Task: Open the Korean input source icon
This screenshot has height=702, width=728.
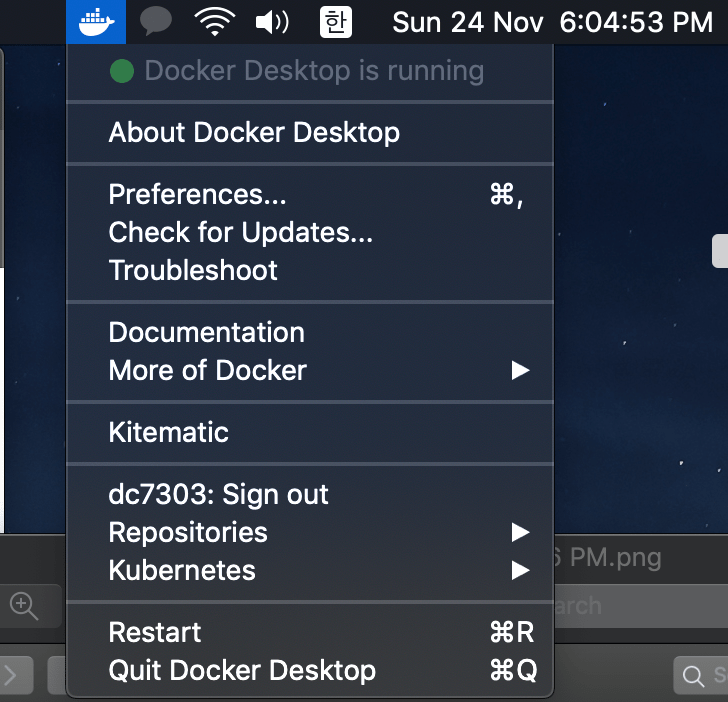Action: pyautogui.click(x=336, y=22)
